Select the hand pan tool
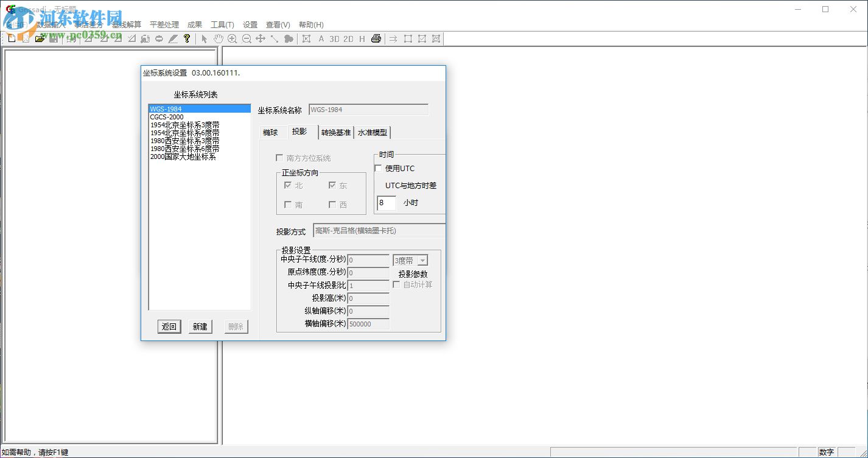This screenshot has height=458, width=868. [218, 38]
